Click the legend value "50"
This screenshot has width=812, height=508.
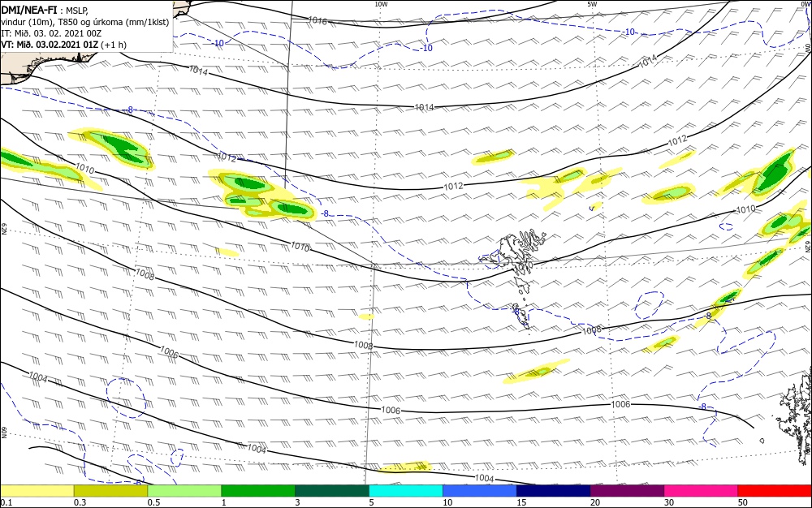743,502
